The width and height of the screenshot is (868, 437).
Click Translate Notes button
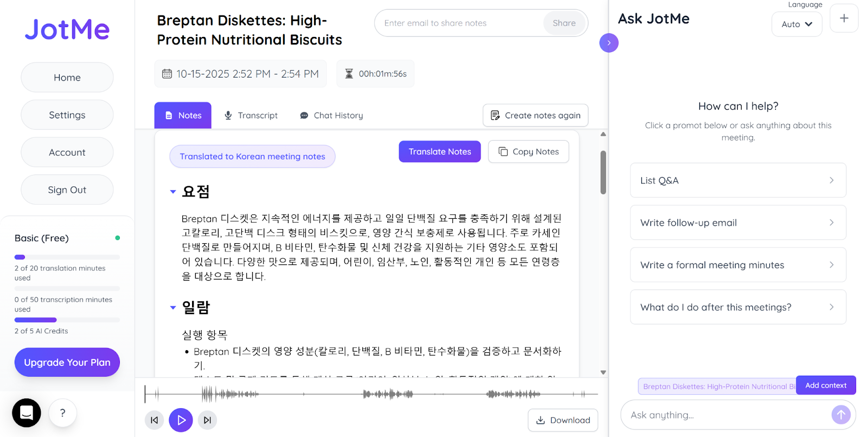pos(440,151)
